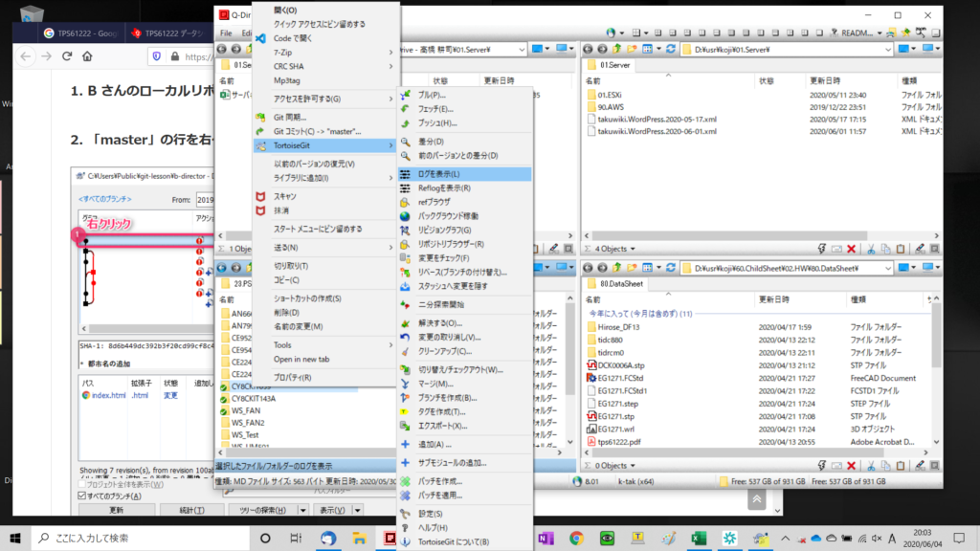Enable the プロジェクト全体を表示 checkbox

pyautogui.click(x=80, y=484)
